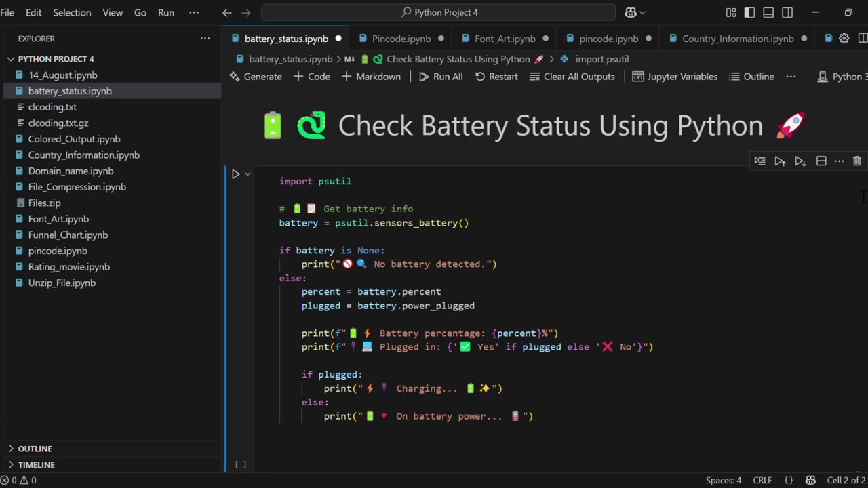This screenshot has width=868, height=488.
Task: Select language mode braces icon
Action: coord(789,480)
